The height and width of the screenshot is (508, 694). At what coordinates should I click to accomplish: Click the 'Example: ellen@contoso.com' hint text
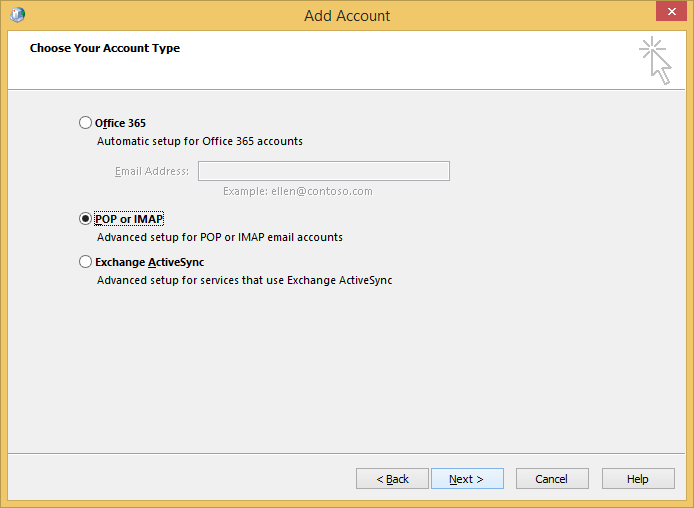coord(297,191)
